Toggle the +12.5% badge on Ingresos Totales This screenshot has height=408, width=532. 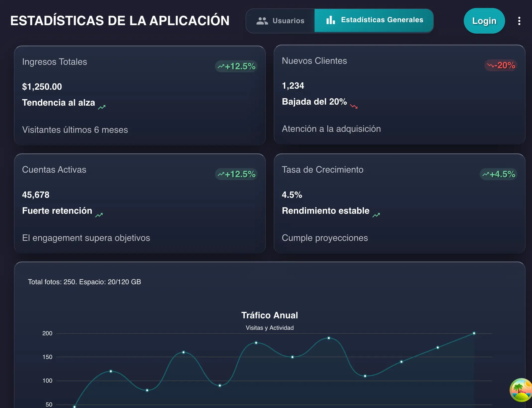tap(236, 66)
